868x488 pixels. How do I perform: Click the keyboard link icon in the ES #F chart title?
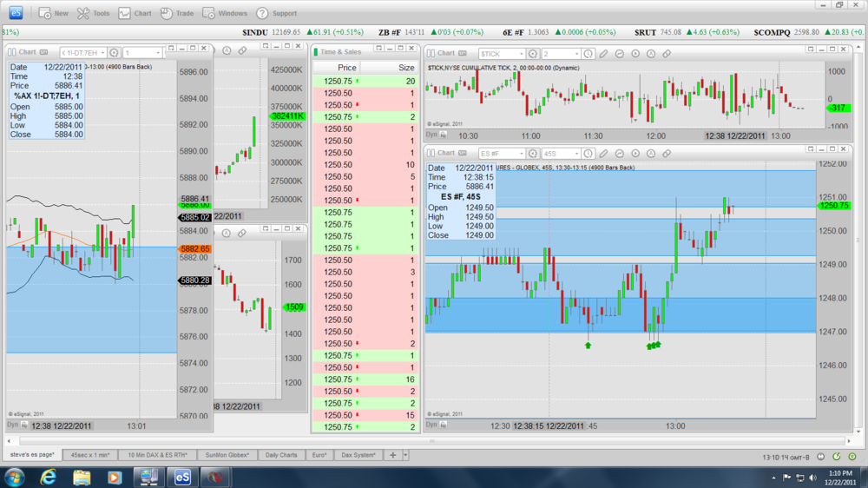tap(463, 153)
